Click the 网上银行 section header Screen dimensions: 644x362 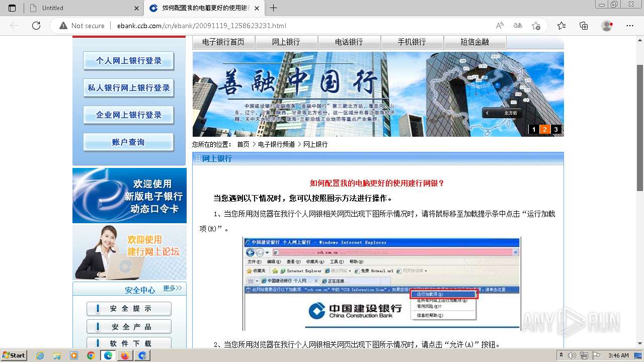point(378,159)
